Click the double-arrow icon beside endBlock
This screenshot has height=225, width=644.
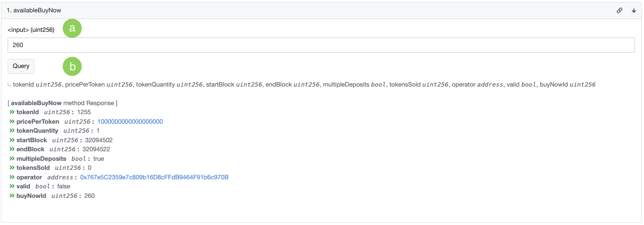12,149
